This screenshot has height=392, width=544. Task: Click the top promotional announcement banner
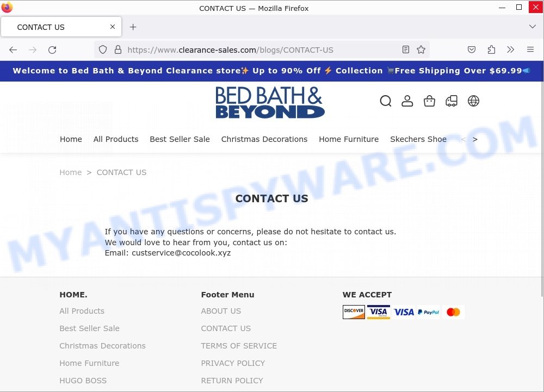(x=271, y=71)
